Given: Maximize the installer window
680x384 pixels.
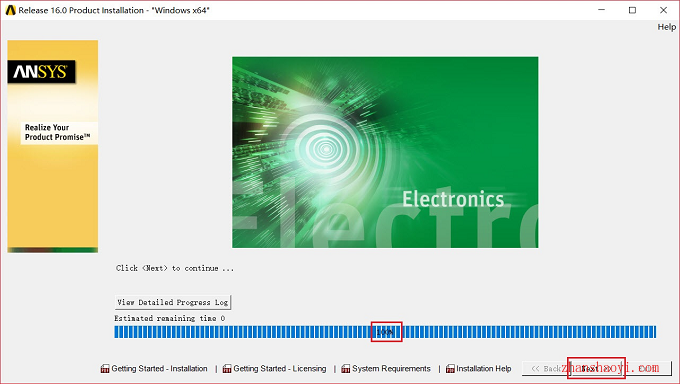Looking at the screenshot, I should pos(632,10).
